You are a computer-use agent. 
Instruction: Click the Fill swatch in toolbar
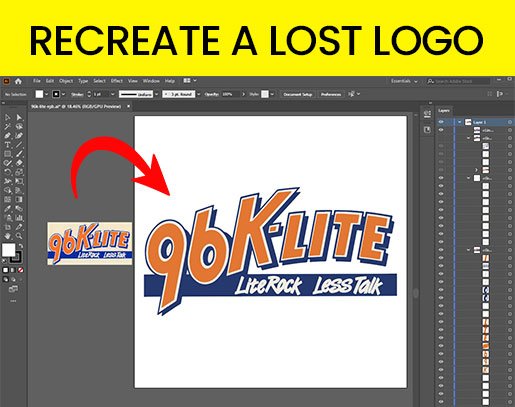(x=8, y=250)
